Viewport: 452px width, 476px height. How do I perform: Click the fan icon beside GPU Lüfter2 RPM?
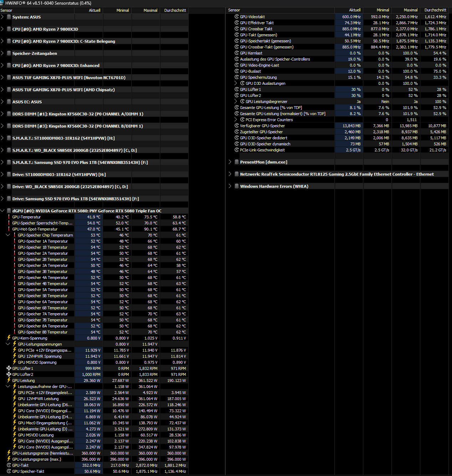pos(9,374)
